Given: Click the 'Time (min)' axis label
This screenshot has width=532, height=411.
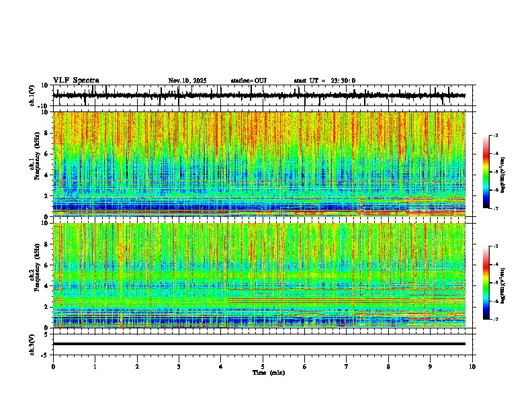Looking at the screenshot, I should [269, 373].
